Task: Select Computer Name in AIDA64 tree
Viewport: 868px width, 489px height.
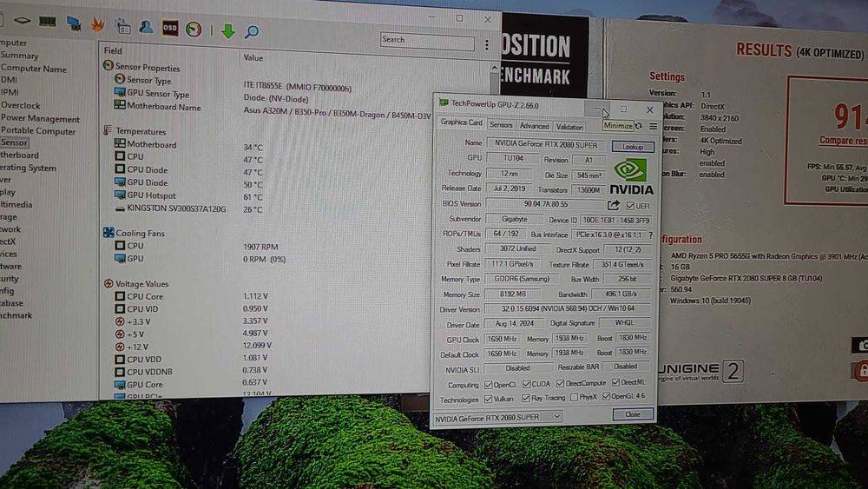Action: coord(33,69)
